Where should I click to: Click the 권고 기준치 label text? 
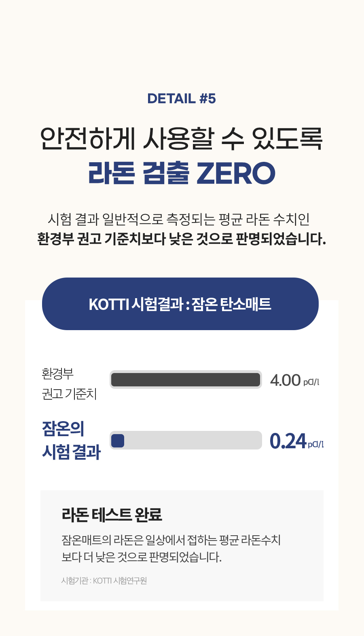70,394
